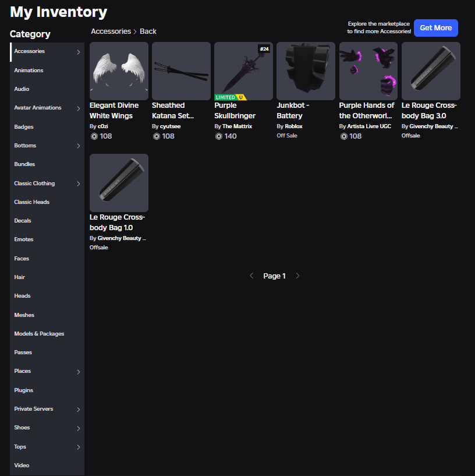Open Purple Hands of the Otherworld thumbnail
This screenshot has width=475, height=476.
(x=368, y=71)
